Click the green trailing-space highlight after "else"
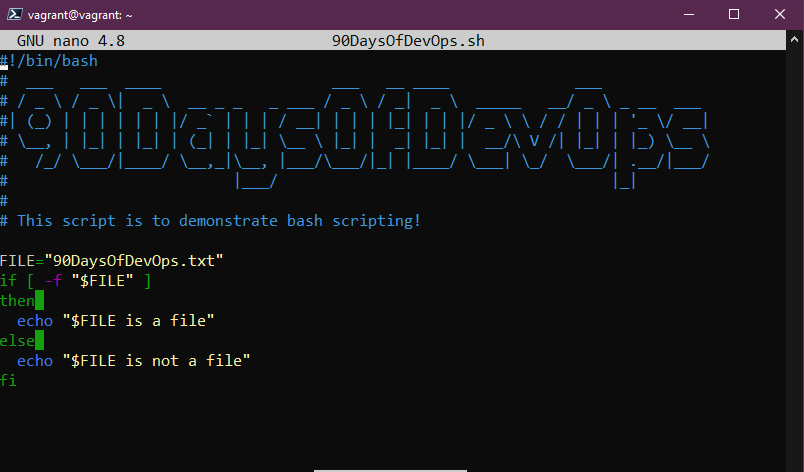This screenshot has height=472, width=804. [39, 340]
